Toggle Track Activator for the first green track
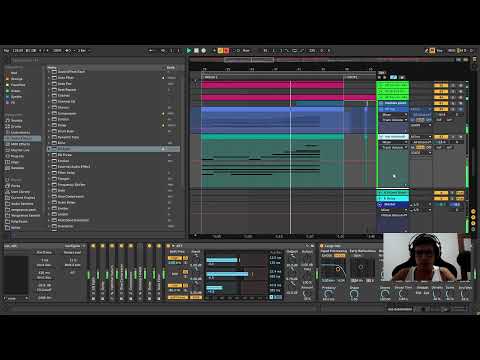480x360 pixels. click(x=440, y=85)
